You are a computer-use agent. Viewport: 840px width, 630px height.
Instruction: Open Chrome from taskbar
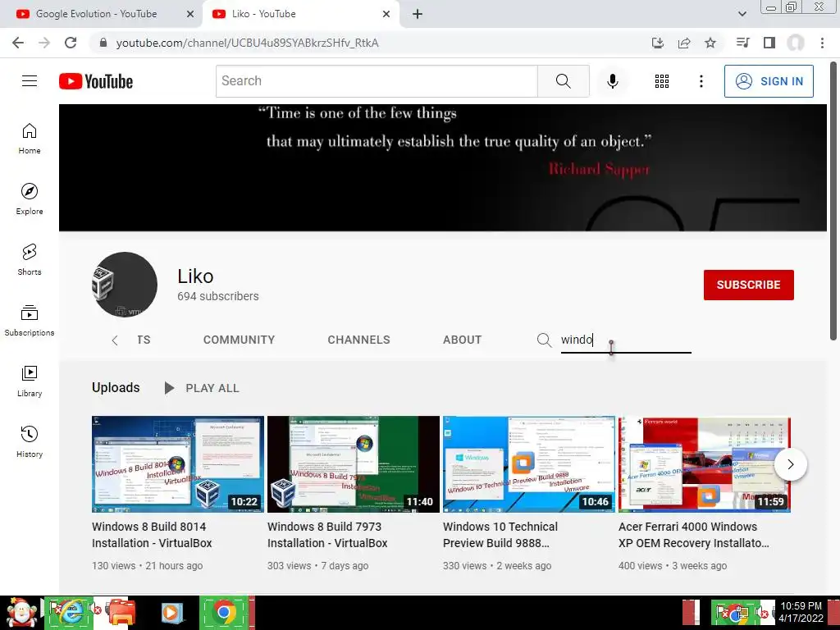[x=224, y=612]
